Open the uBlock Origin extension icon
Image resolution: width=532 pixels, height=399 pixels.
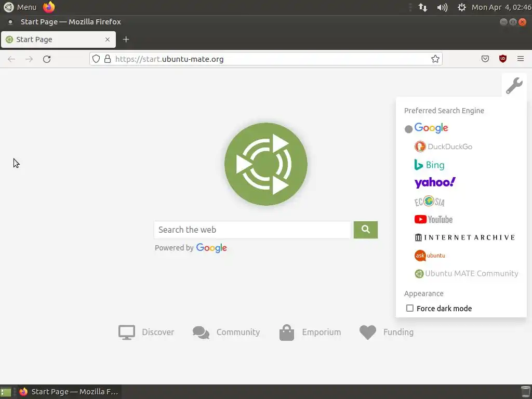[x=503, y=59]
